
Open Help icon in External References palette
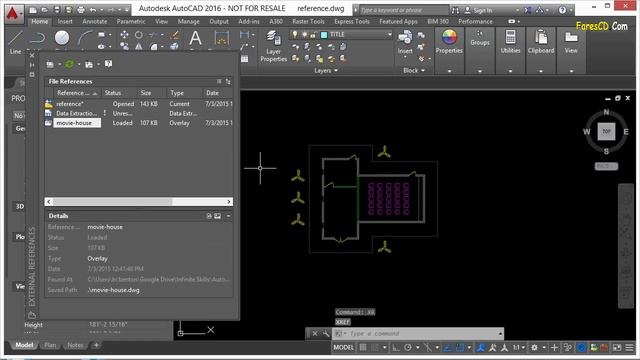tap(108, 64)
